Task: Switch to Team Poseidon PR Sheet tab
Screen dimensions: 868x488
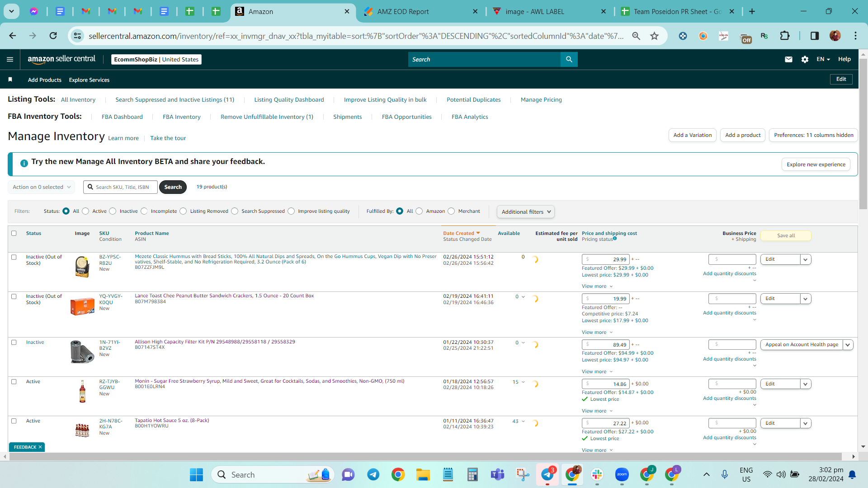Action: 677,11
